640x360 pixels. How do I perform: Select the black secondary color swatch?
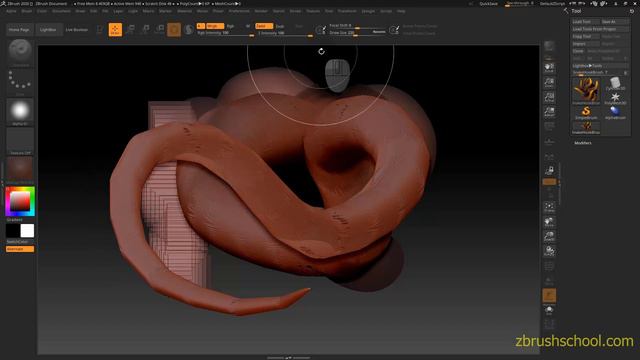(13, 231)
